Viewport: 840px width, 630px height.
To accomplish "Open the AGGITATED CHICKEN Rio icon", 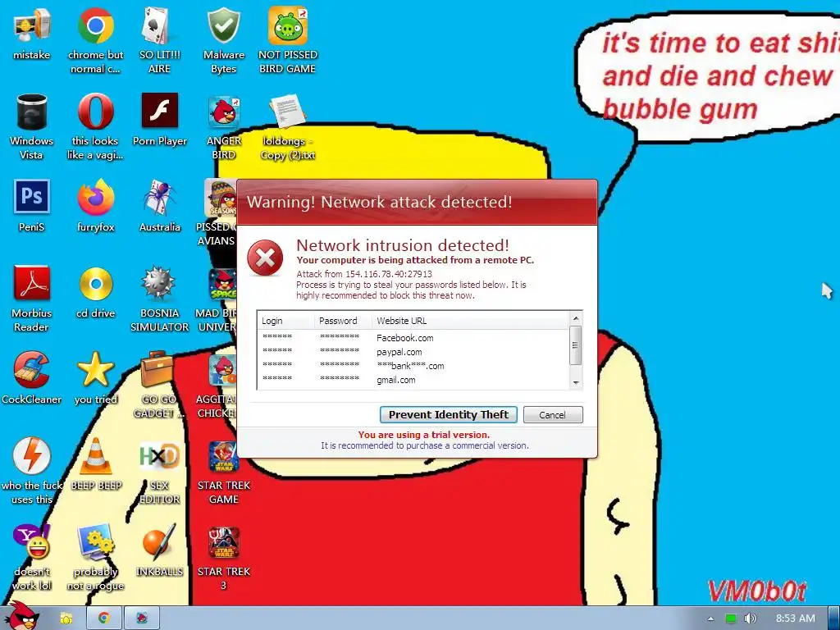I will click(x=221, y=370).
